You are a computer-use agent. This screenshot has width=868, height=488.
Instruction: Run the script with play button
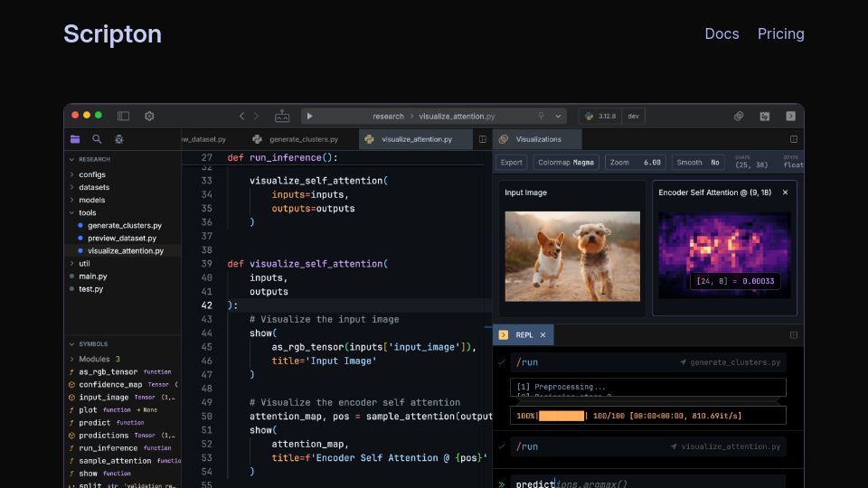pos(309,116)
